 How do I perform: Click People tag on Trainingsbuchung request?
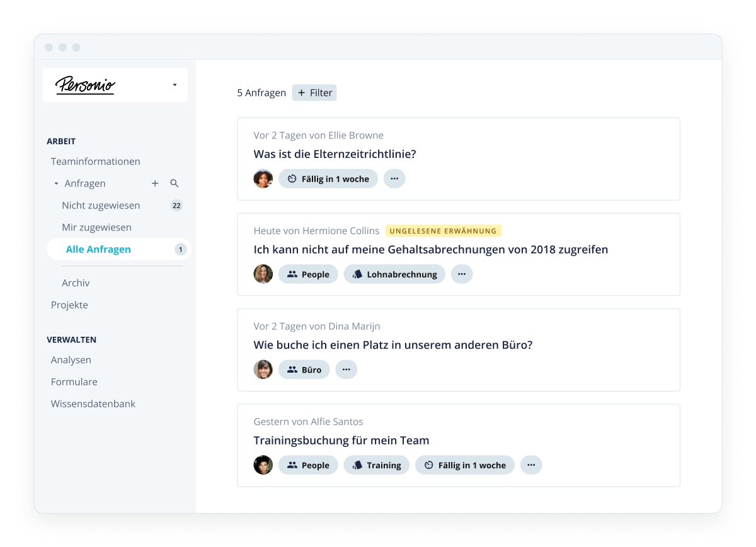[x=308, y=465]
